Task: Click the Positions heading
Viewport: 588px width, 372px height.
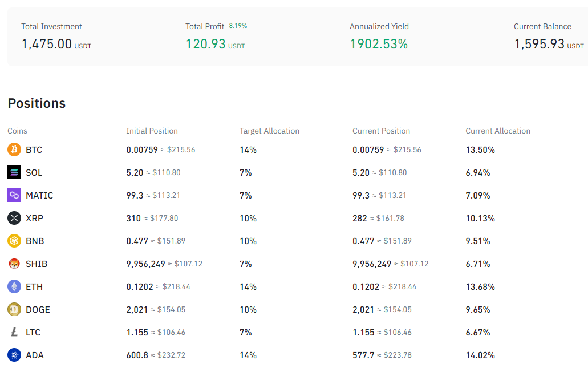Action: 37,103
